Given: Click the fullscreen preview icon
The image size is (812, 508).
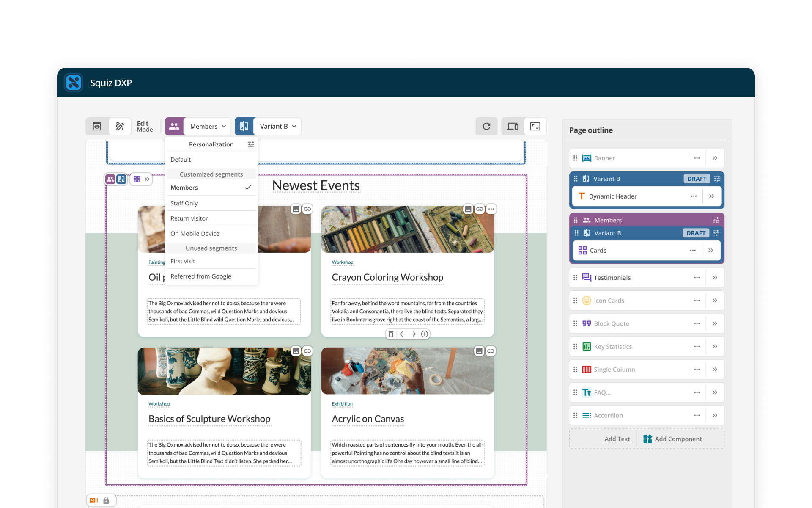Looking at the screenshot, I should point(536,127).
